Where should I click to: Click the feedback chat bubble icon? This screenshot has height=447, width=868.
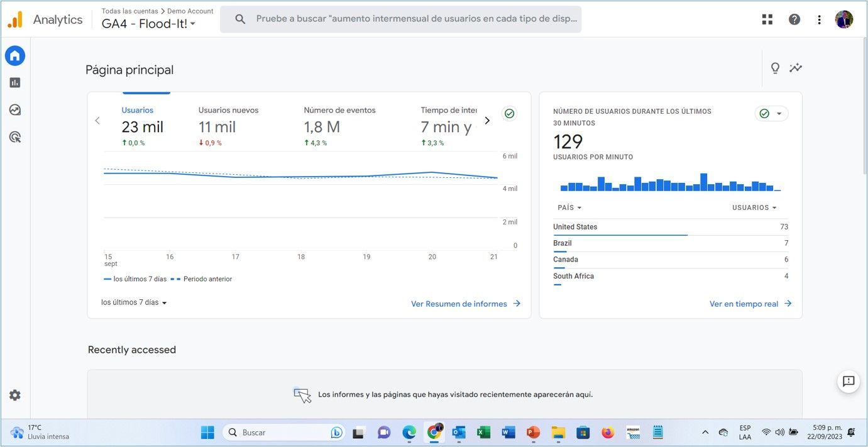pos(849,381)
